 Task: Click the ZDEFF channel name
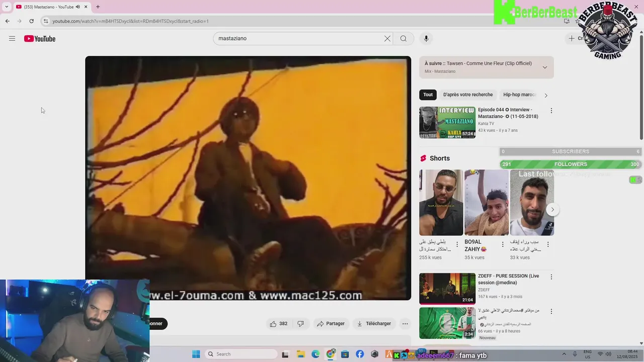pyautogui.click(x=484, y=290)
